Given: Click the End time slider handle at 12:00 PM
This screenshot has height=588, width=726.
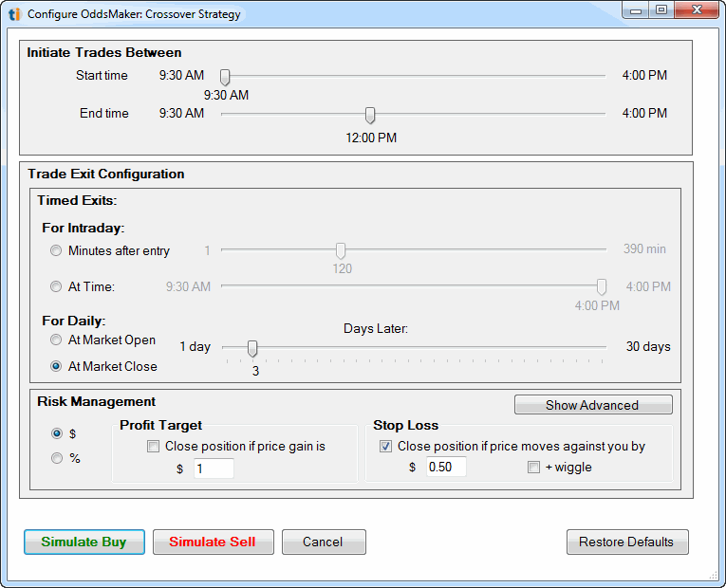Looking at the screenshot, I should tap(370, 115).
